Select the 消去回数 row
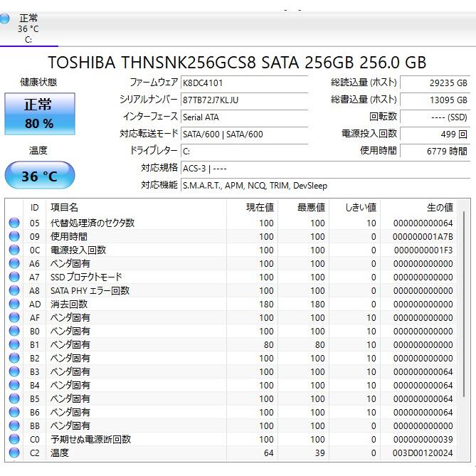 tap(231, 304)
